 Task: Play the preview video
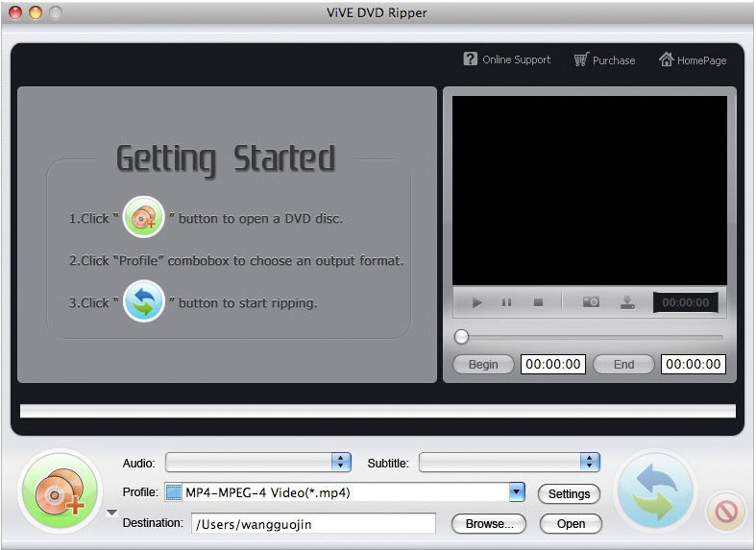(x=476, y=302)
